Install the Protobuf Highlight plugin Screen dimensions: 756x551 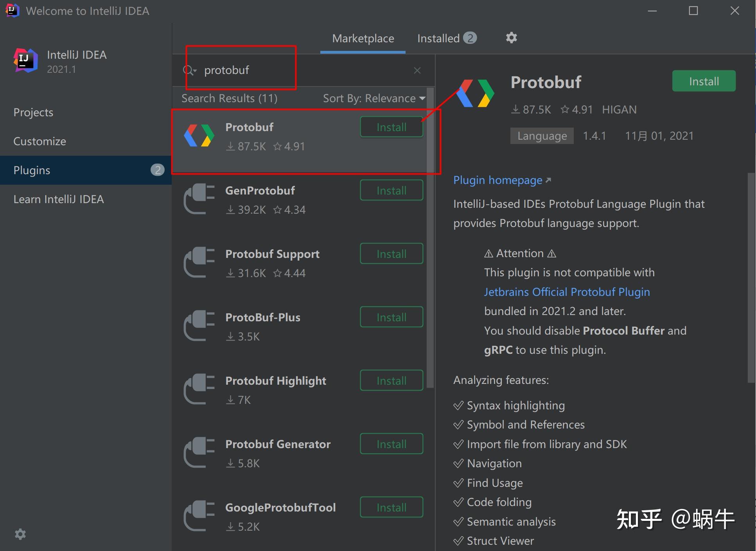pos(391,381)
